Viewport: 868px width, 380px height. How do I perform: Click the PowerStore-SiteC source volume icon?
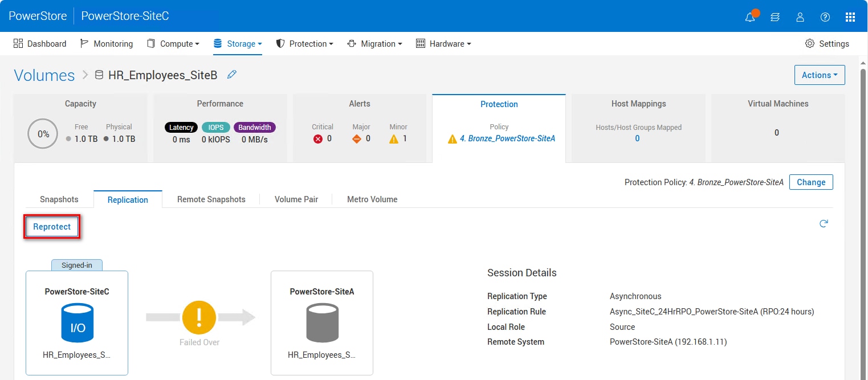click(x=77, y=322)
